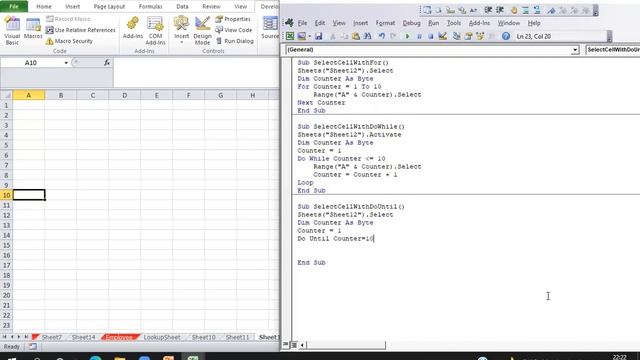Toggle Use Relative References
640x360 pixels.
(81, 30)
